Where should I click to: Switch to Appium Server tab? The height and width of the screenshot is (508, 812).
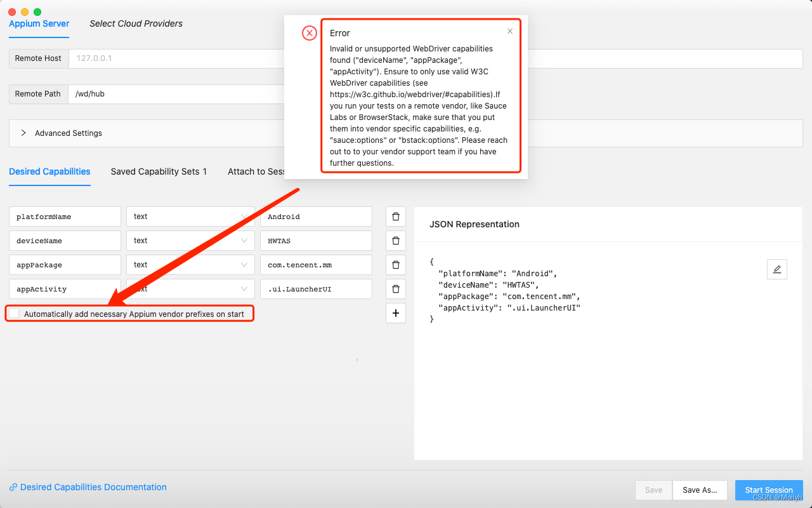tap(39, 23)
